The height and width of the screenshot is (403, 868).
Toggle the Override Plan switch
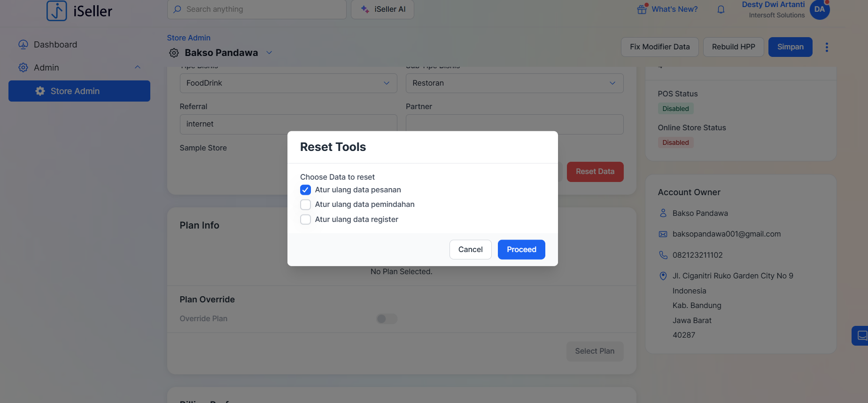click(x=387, y=319)
